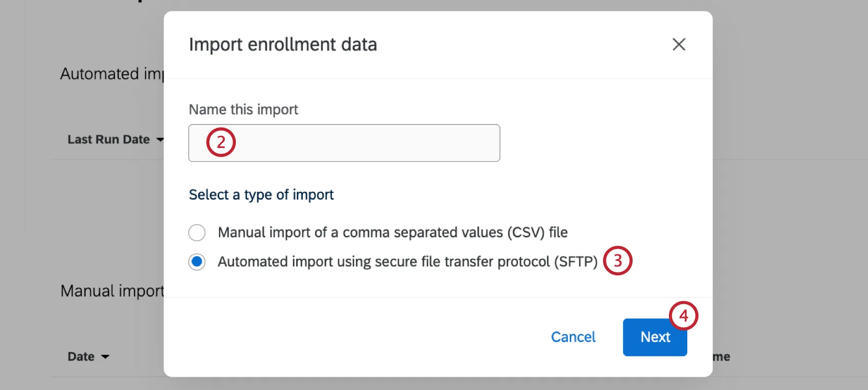Click the Name this import label
The image size is (868, 390).
[x=244, y=109]
